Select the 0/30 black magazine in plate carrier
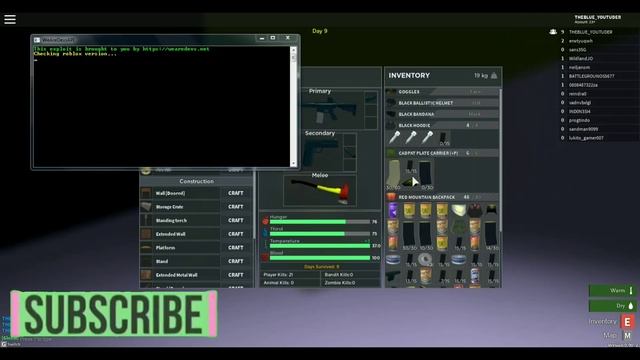640x360 pixels. pyautogui.click(x=426, y=176)
